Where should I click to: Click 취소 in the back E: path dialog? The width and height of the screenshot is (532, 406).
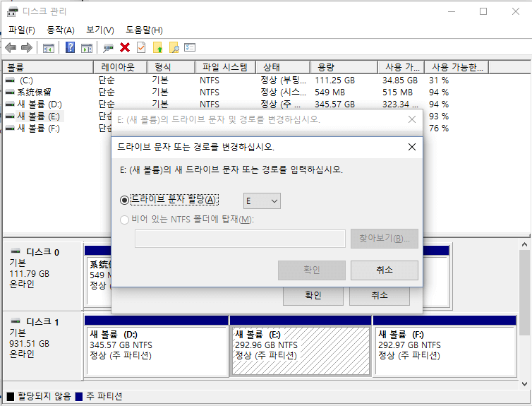380,296
